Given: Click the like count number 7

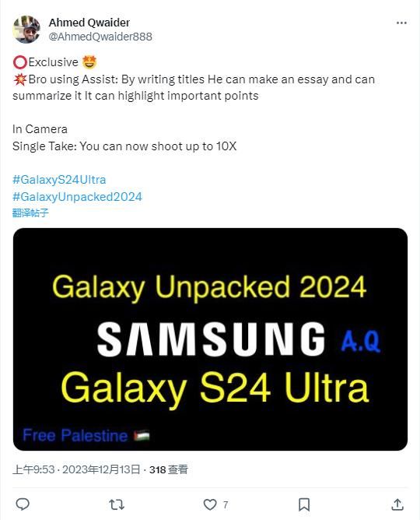Looking at the screenshot, I should point(226,504).
